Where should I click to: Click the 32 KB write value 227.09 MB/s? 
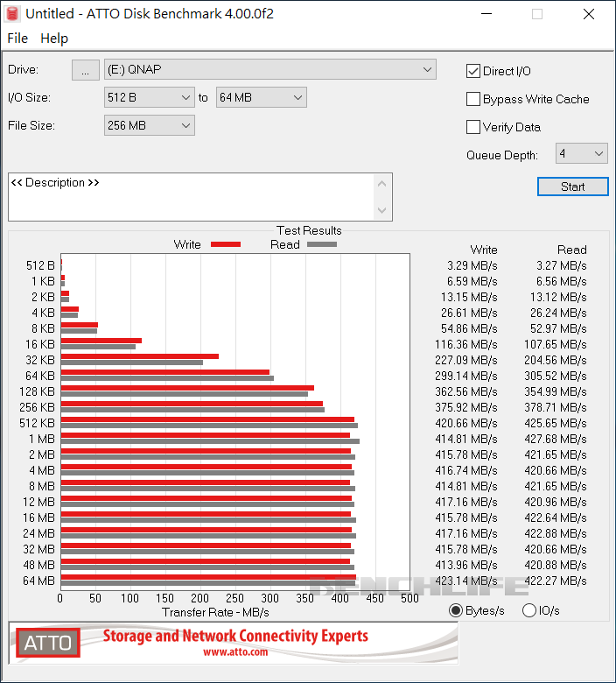click(x=466, y=360)
